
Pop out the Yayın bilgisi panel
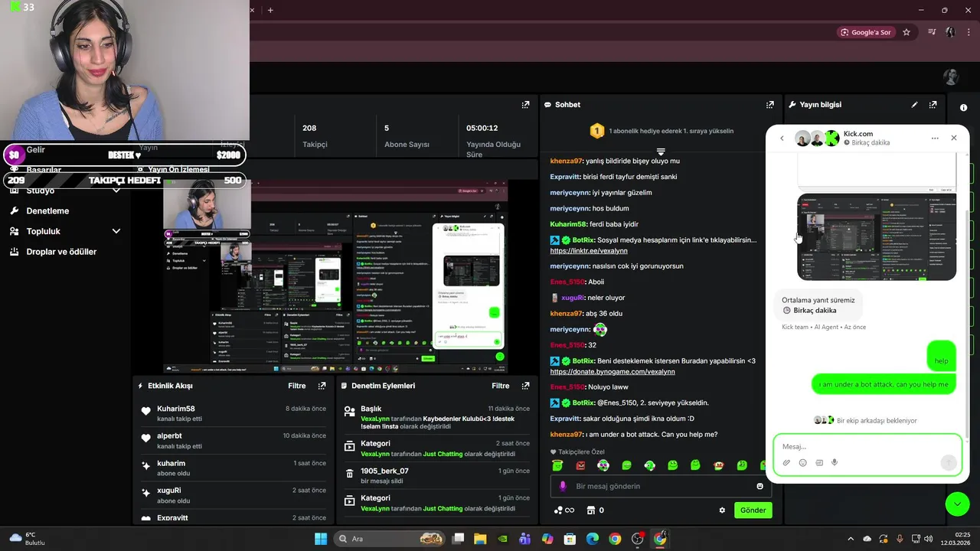click(933, 105)
